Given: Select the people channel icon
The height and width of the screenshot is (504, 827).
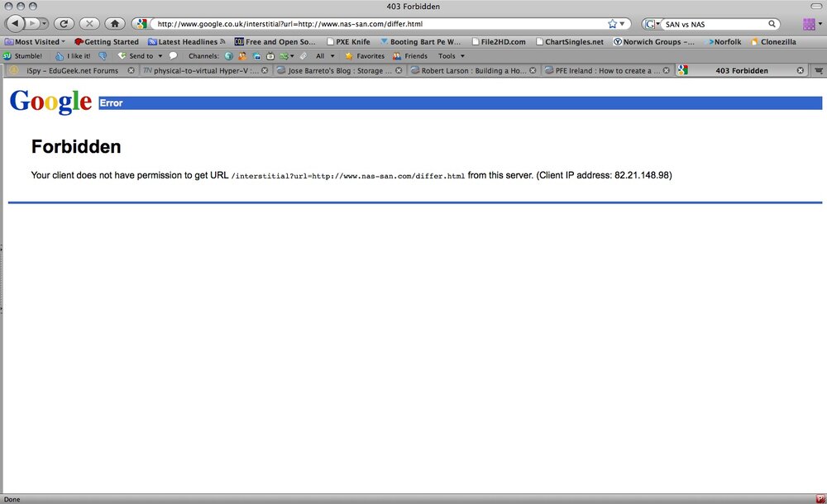Looking at the screenshot, I should click(x=242, y=56).
